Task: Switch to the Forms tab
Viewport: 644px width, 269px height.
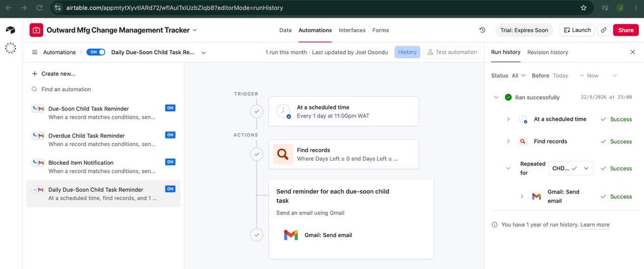Action: tap(380, 30)
